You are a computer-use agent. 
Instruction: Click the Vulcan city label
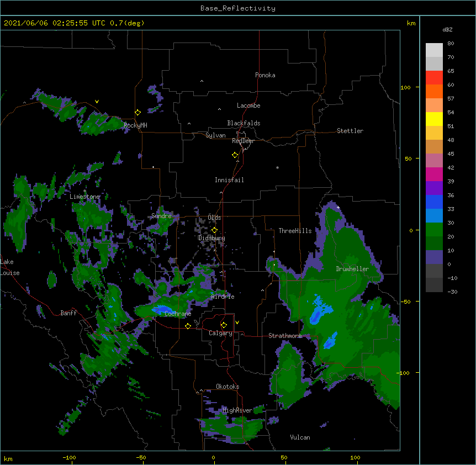tap(300, 437)
